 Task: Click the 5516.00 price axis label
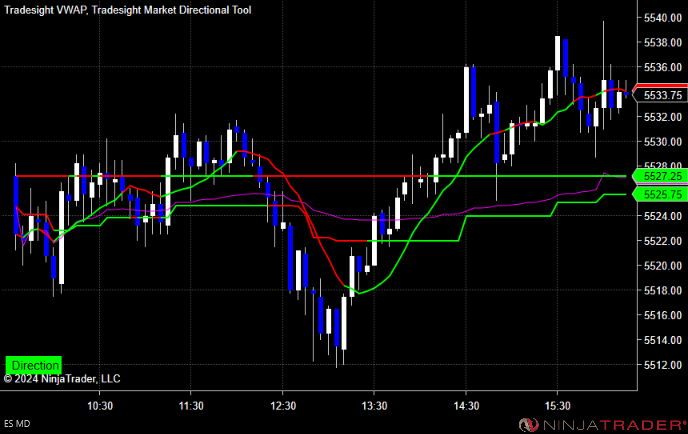point(663,315)
